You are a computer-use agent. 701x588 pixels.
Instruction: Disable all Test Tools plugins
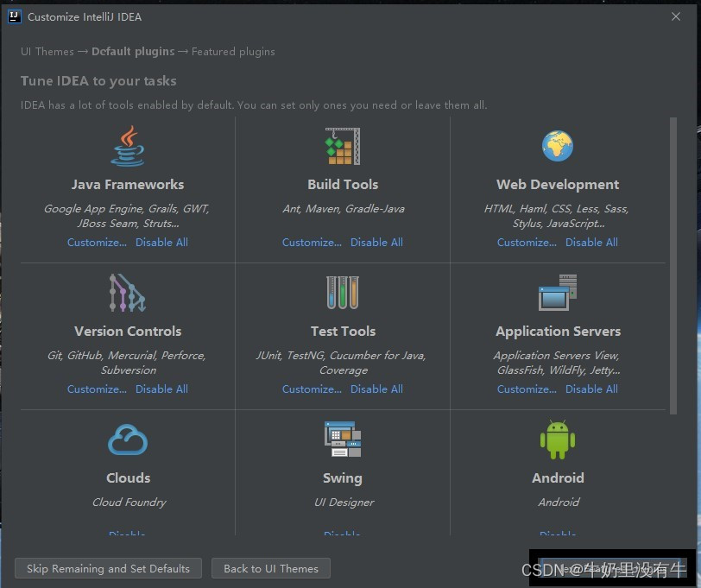click(377, 389)
